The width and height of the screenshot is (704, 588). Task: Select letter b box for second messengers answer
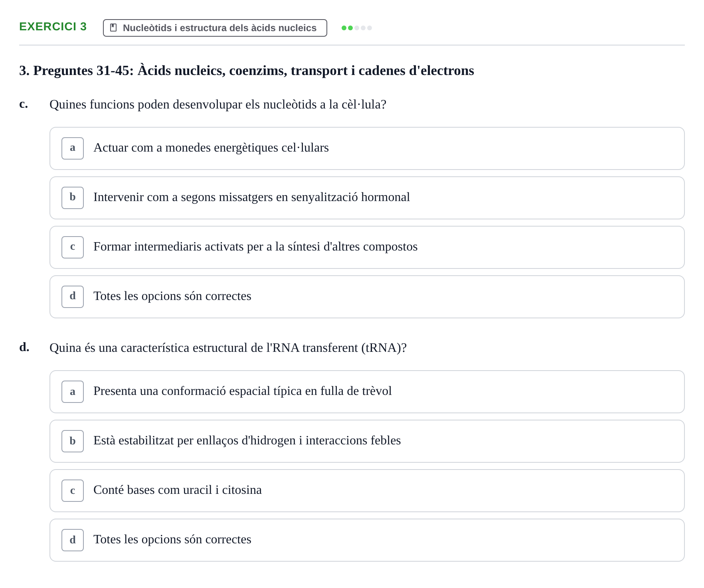[73, 198]
